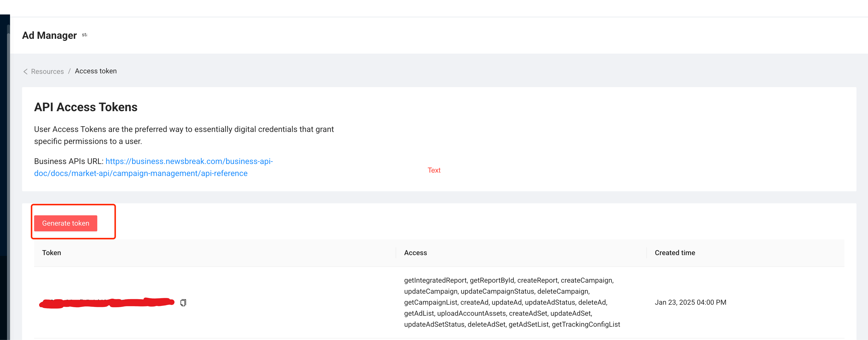The image size is (868, 340).
Task: Copy the token with the copy icon
Action: point(183,303)
